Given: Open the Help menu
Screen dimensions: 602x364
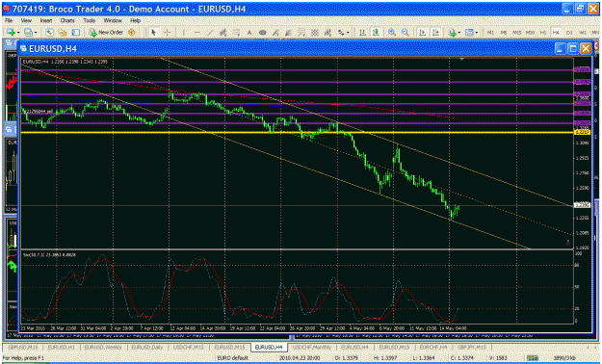Looking at the screenshot, I should [135, 20].
